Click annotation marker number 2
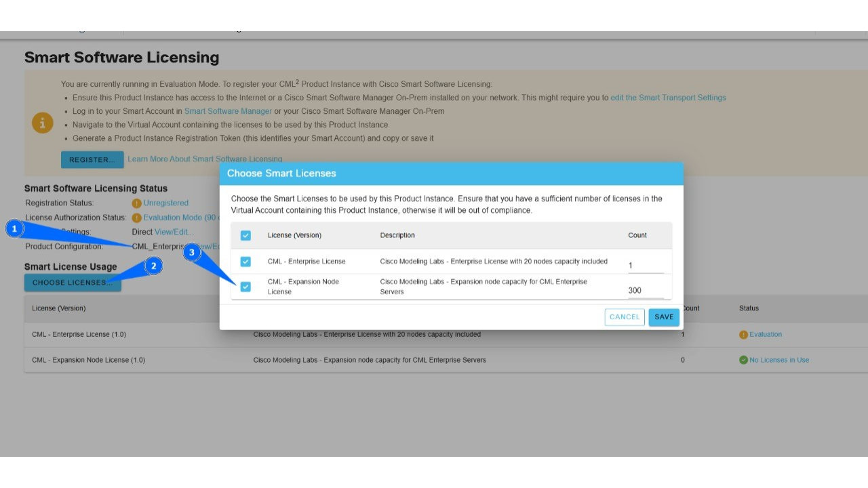 (x=153, y=266)
